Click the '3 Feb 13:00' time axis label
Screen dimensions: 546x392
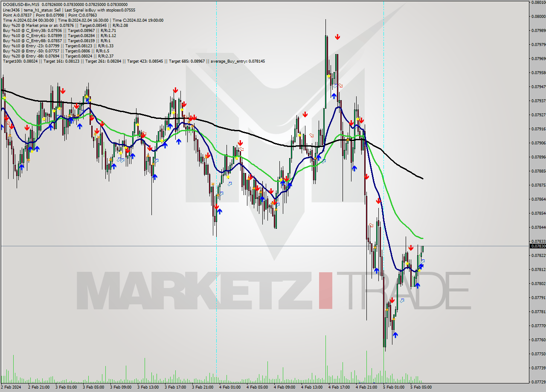pos(148,387)
